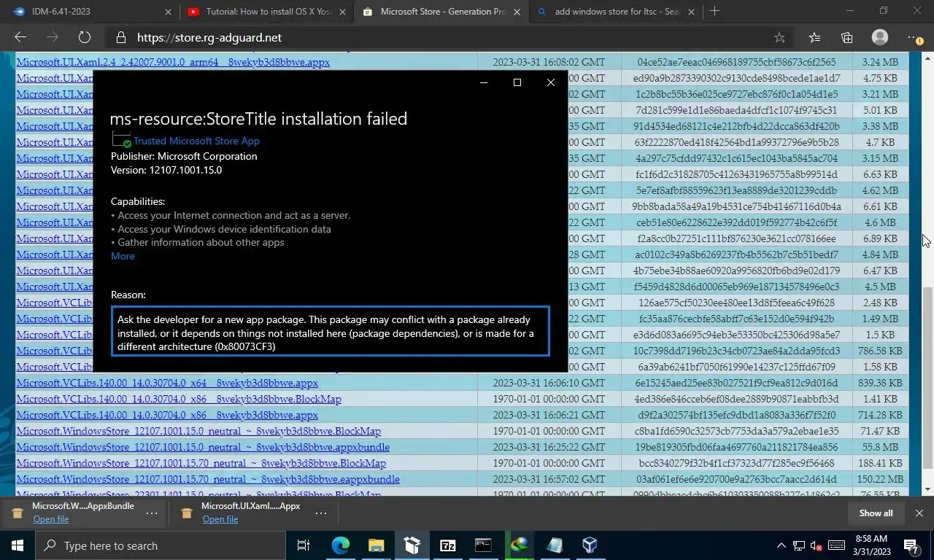934x560 pixels.
Task: Open Task View on taskbar
Action: pyautogui.click(x=303, y=545)
